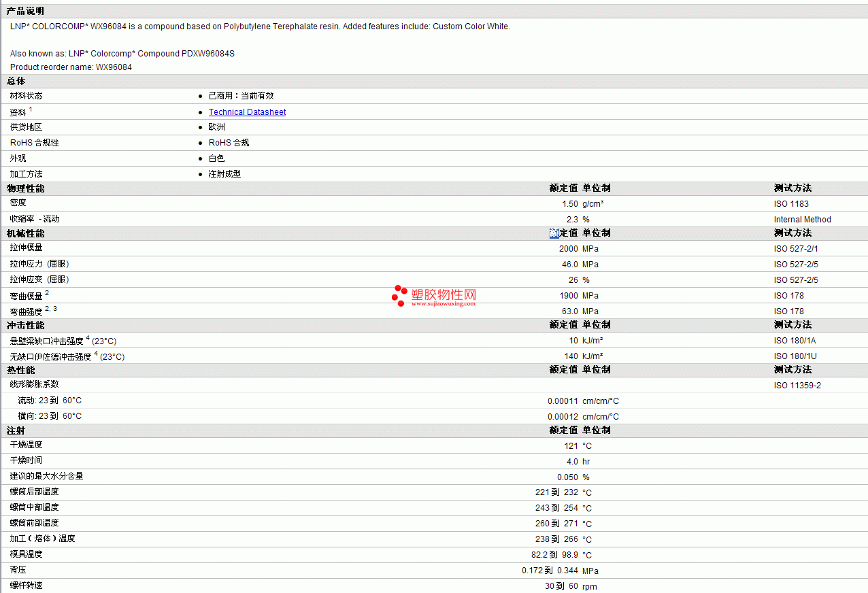The height and width of the screenshot is (593, 868).
Task: Select the back pressure range 0.172 到 0.344
Action: (550, 571)
